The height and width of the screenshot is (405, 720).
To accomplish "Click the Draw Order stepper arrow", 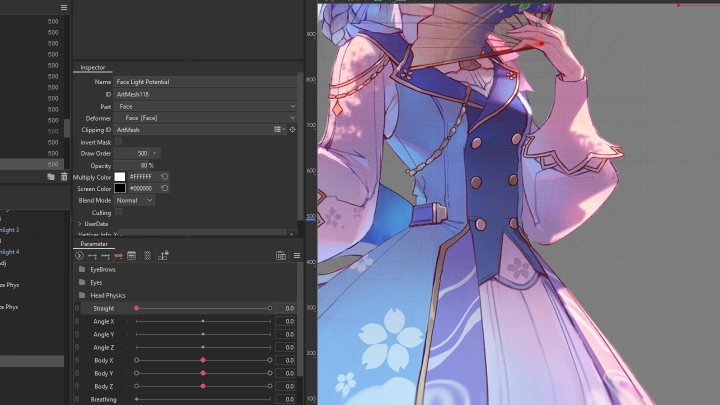I will (x=155, y=153).
